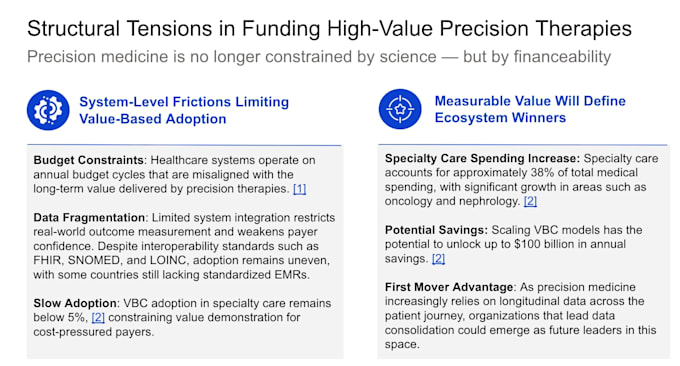Click the blue divider line above Specialty Care
Image resolution: width=680 pixels, height=366 pixels.
click(x=523, y=144)
